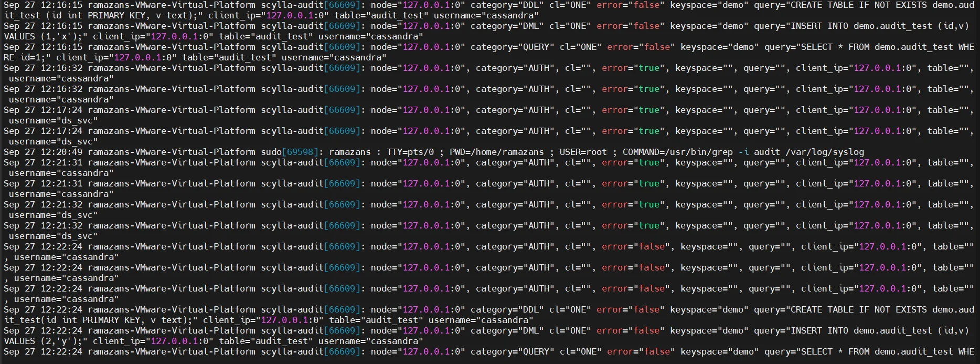Screen dimensions: 980x364
Task: Select category="QUERY" in the 12:16:15 entry
Action: (512, 47)
